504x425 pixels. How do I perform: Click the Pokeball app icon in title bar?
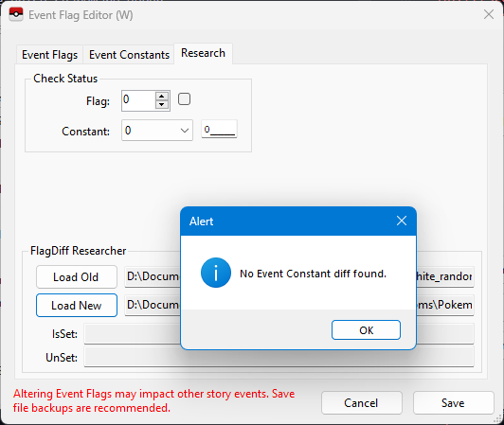tap(16, 14)
